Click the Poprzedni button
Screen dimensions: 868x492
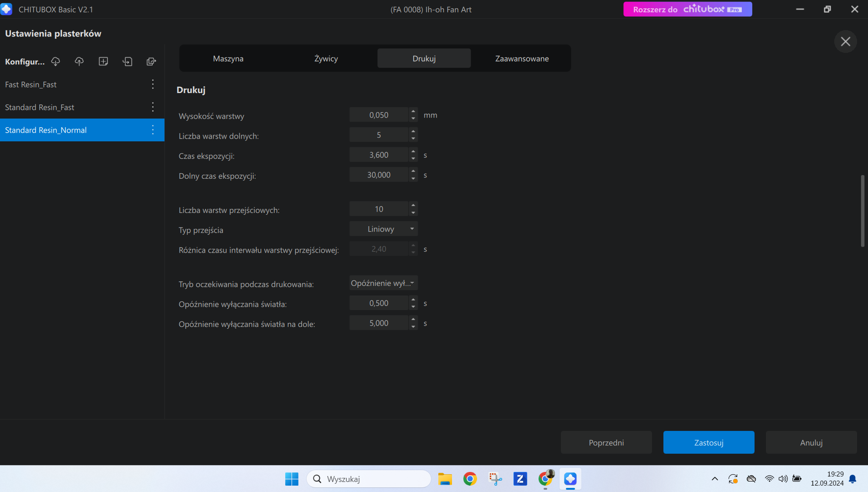coord(606,442)
